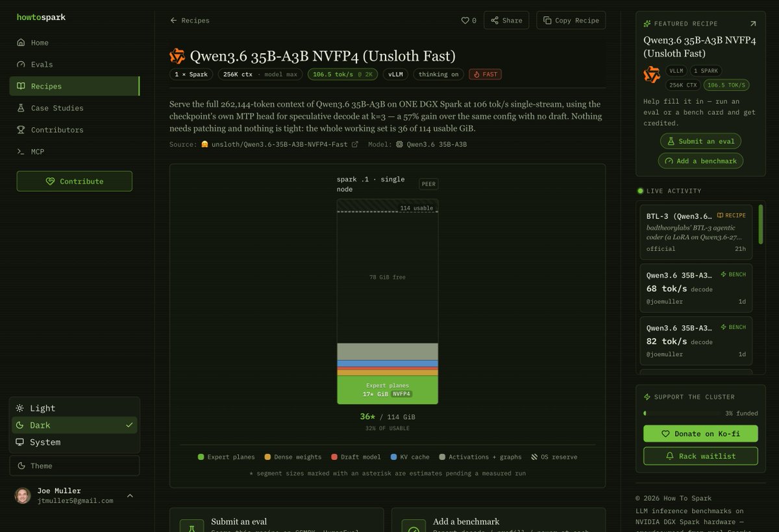Open the 82 tok/s bench activity card

[696, 341]
